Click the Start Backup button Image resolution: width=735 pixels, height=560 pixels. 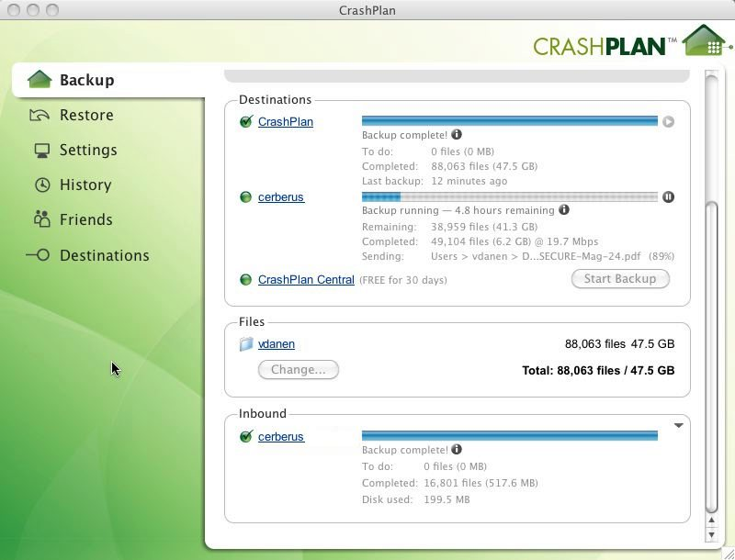pos(620,278)
